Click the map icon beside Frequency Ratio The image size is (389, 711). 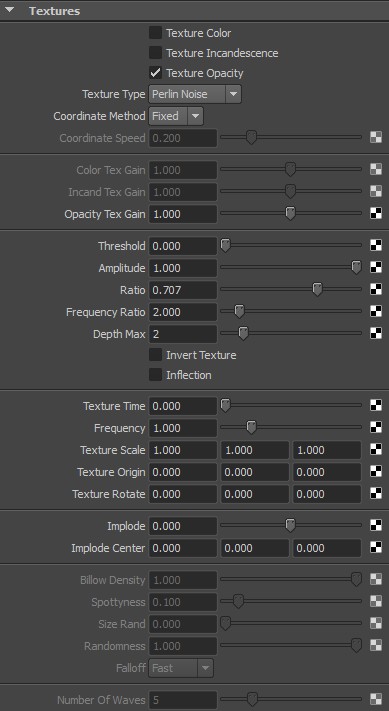click(376, 312)
